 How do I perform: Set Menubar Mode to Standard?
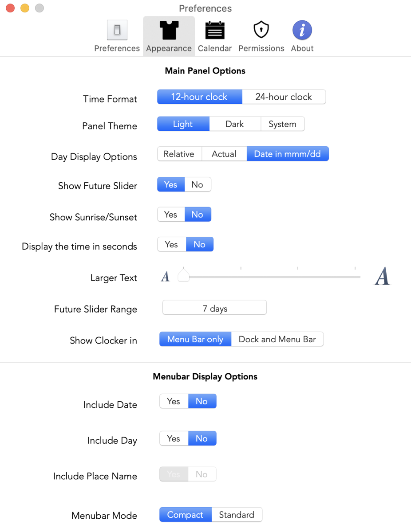(x=237, y=515)
